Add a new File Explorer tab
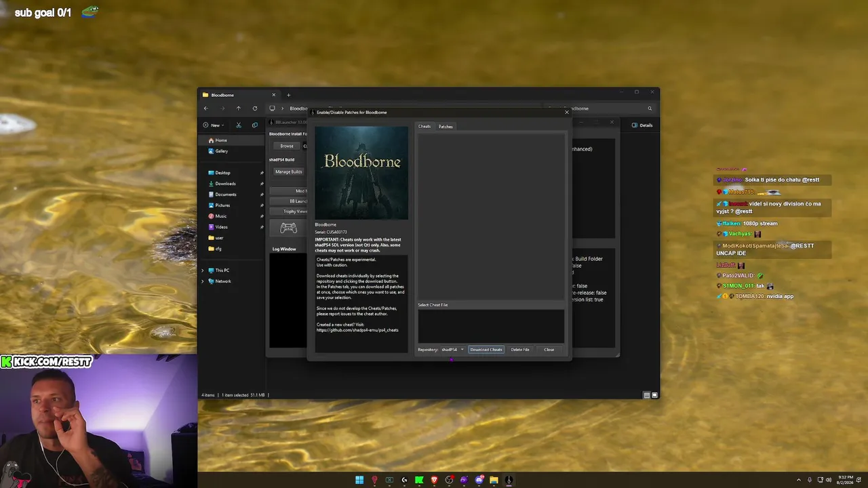 288,95
